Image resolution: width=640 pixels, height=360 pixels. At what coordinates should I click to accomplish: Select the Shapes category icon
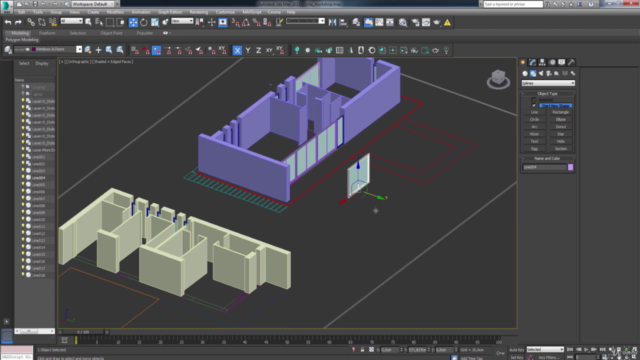(533, 73)
